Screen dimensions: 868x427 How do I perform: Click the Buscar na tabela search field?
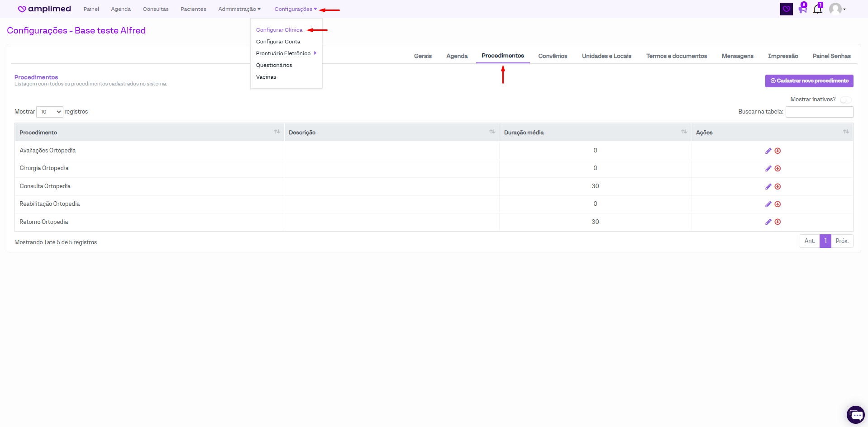click(819, 112)
